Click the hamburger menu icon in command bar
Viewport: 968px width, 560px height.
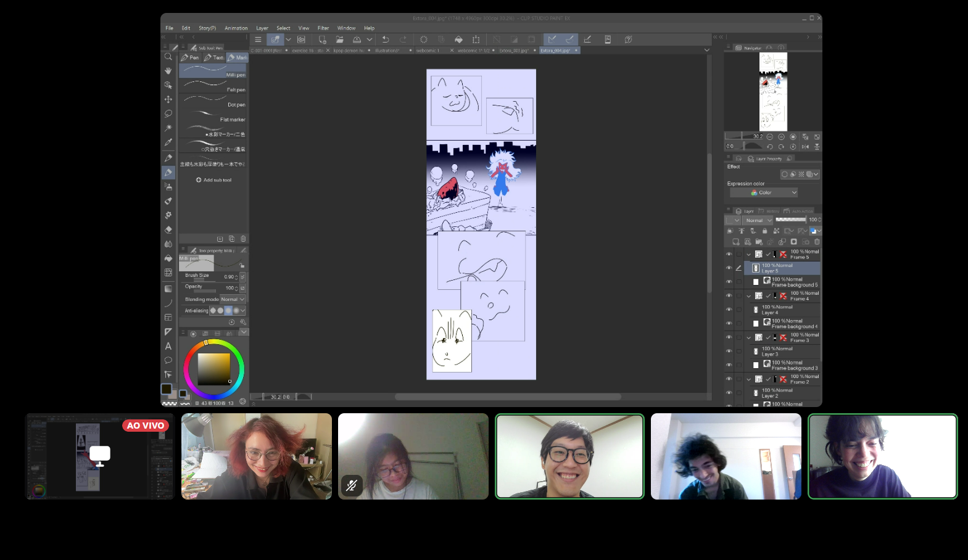[258, 39]
